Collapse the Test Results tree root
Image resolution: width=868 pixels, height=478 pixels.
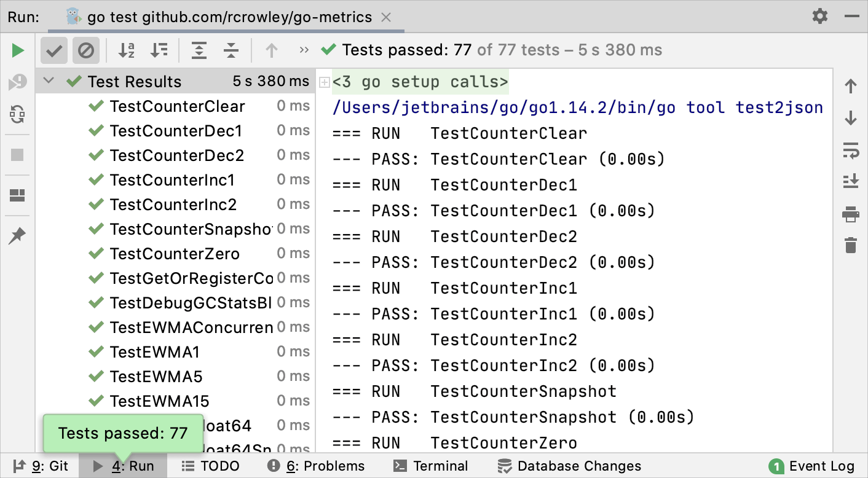point(49,81)
